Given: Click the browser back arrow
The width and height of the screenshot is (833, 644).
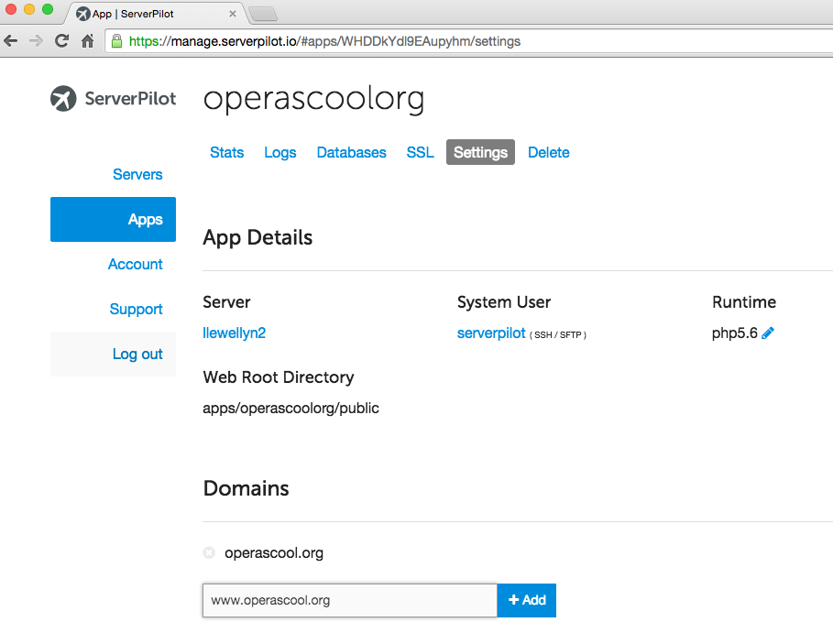Looking at the screenshot, I should 12,41.
